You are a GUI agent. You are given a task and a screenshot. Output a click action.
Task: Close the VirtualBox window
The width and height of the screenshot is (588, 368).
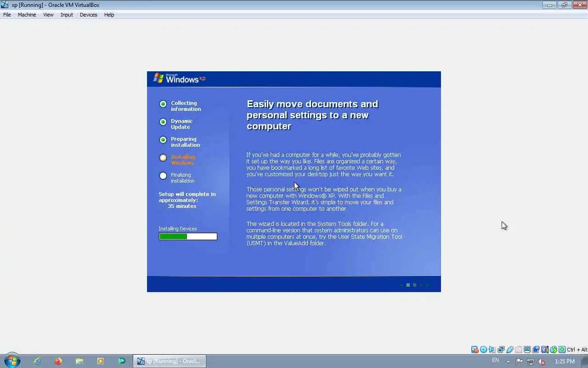(579, 5)
